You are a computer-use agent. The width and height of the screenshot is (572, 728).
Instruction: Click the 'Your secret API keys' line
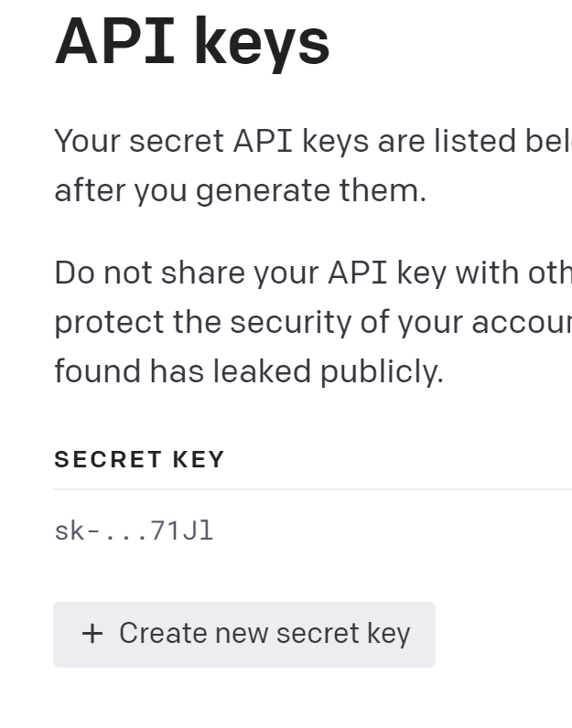click(x=311, y=142)
